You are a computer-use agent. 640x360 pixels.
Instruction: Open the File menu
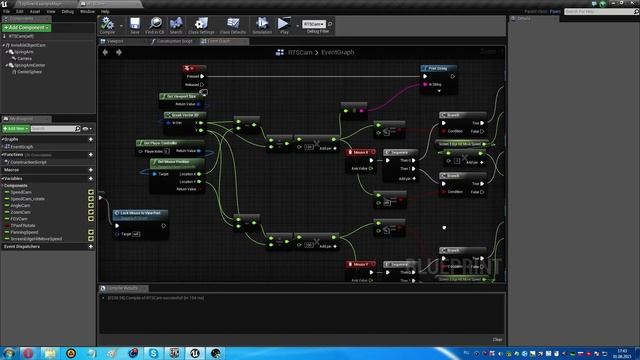point(7,11)
